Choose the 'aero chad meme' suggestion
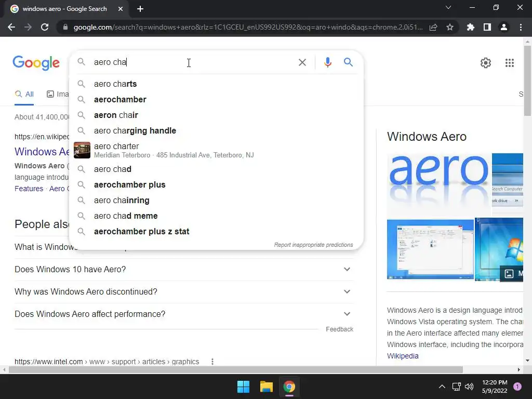Screen dimensions: 532x399 pyautogui.click(x=216, y=216)
